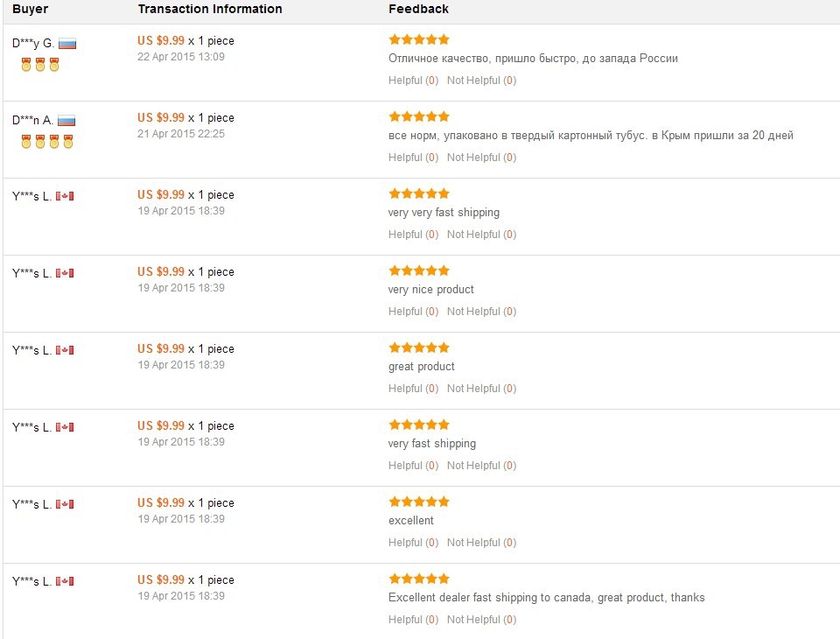Mark "excellent" review as Helpful
The image size is (840, 639).
414,543
